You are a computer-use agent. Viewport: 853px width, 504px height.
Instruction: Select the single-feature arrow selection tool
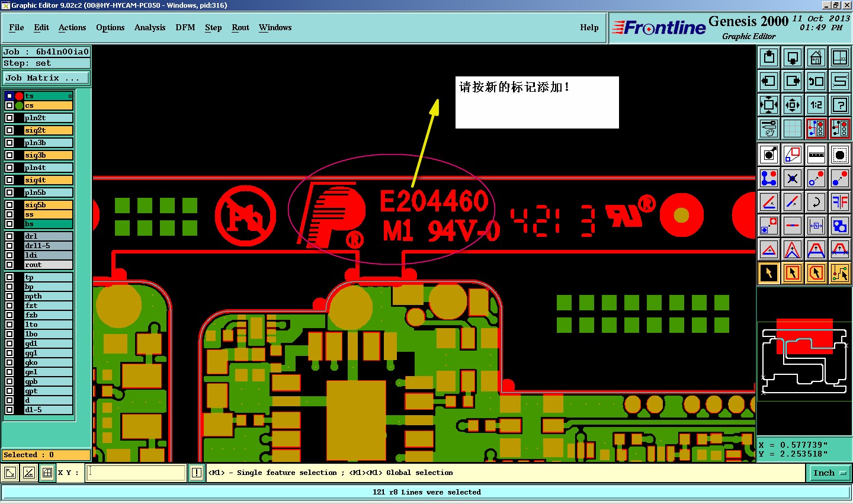[x=769, y=273]
